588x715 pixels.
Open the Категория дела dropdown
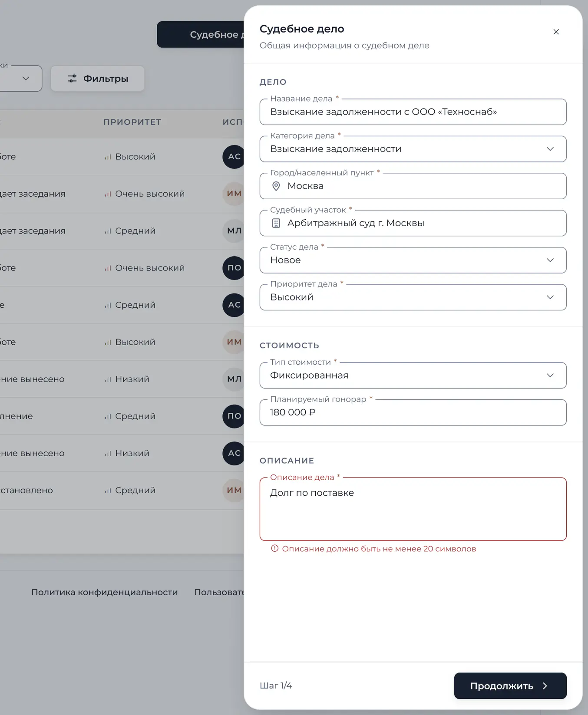(413, 149)
